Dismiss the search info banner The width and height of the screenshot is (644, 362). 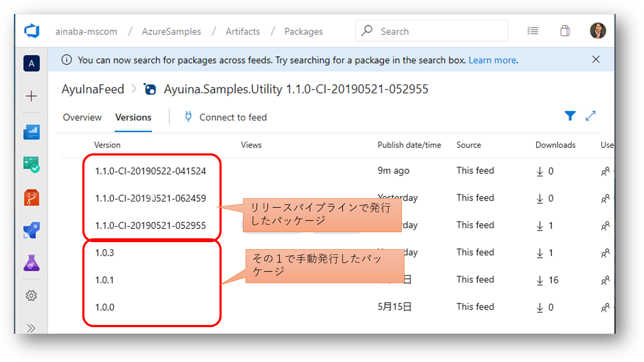tap(596, 60)
